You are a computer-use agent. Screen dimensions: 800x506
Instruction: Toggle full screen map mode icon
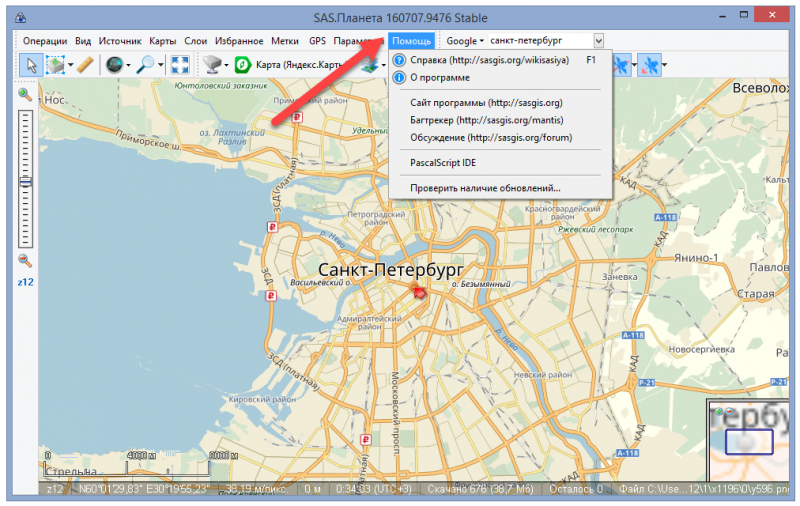pyautogui.click(x=180, y=65)
